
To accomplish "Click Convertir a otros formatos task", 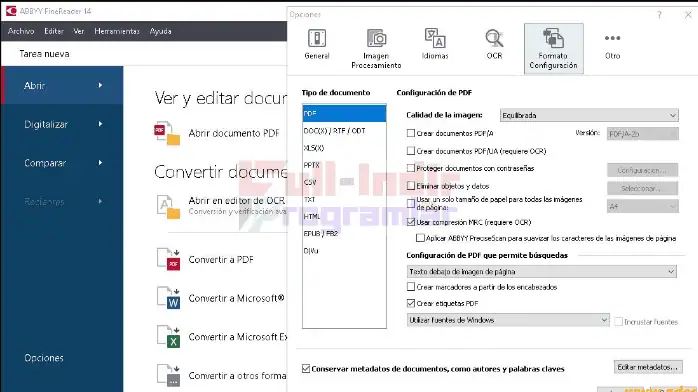I will [237, 376].
